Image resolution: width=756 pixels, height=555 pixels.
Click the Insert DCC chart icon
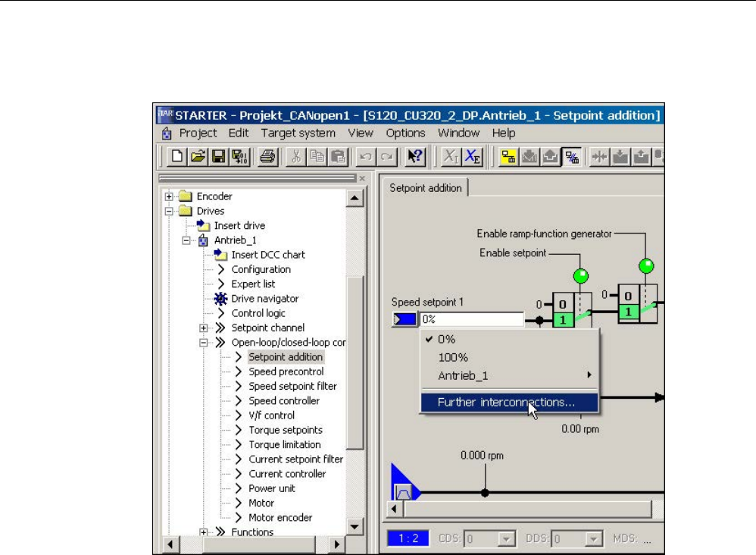pos(220,254)
